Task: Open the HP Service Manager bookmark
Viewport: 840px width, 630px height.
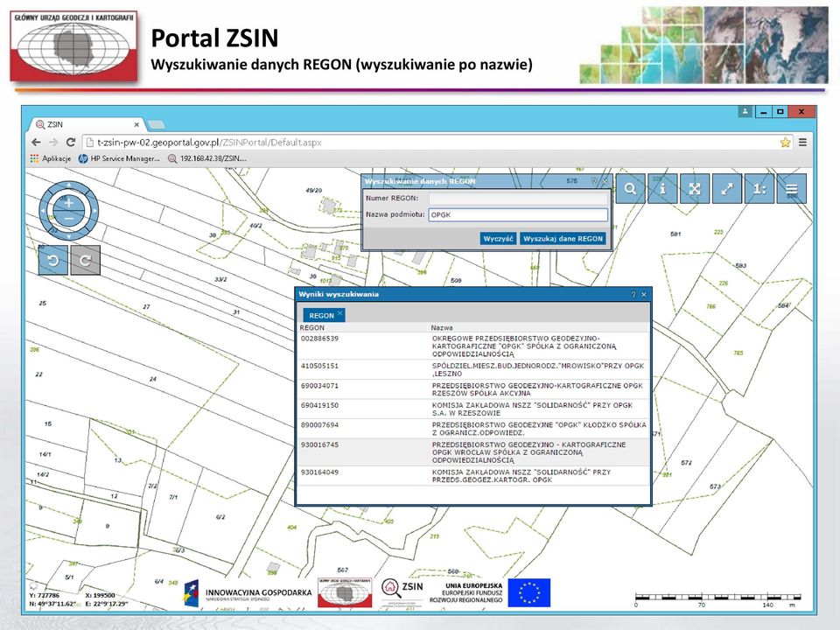Action: pyautogui.click(x=120, y=158)
